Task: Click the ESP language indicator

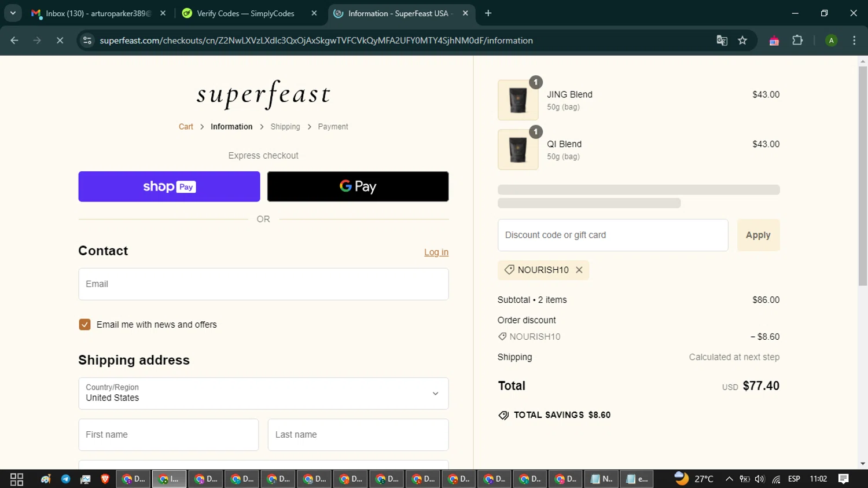Action: point(794,479)
